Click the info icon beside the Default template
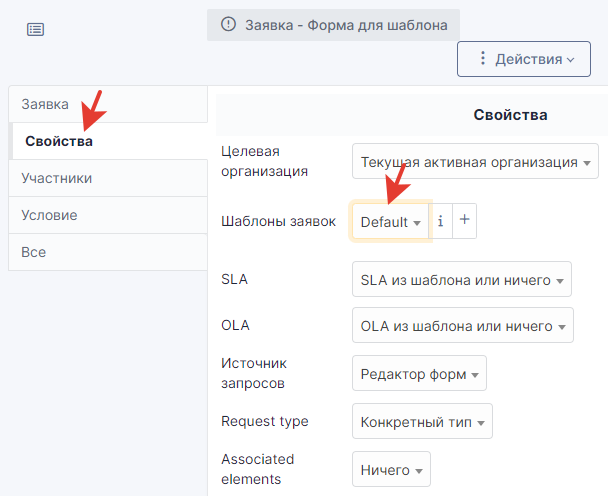The height and width of the screenshot is (496, 608). [440, 221]
